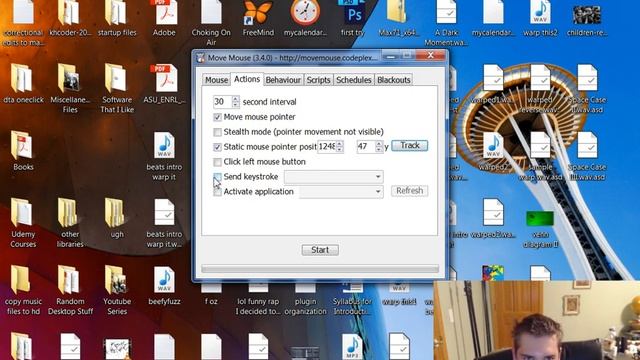This screenshot has height=360, width=640.
Task: Click the y position spinner arrows
Action: point(379,147)
